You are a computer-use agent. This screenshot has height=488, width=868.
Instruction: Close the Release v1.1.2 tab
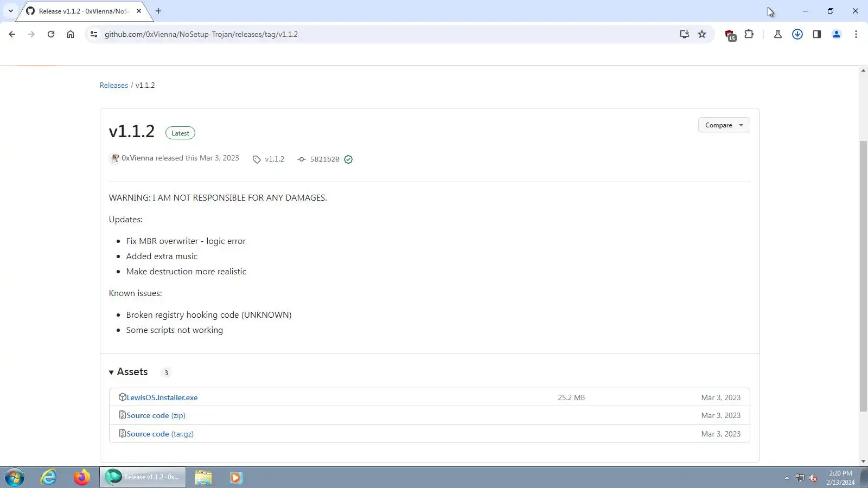(139, 11)
